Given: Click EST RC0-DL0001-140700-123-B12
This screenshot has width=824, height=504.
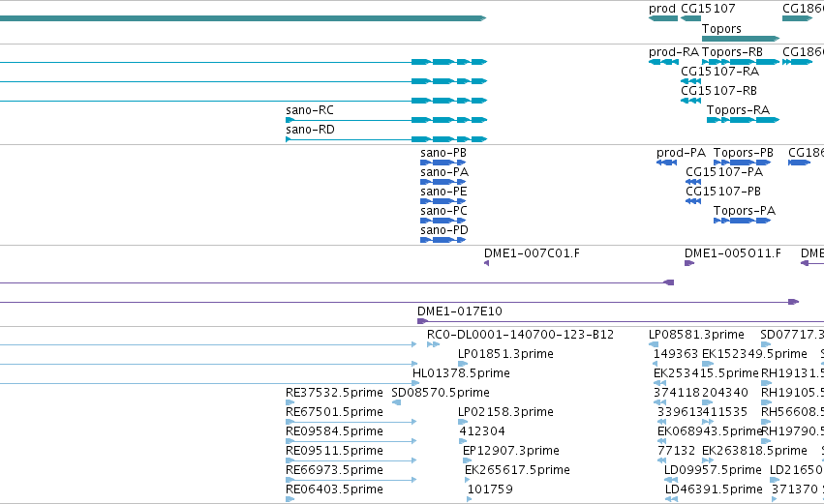Looking at the screenshot, I should coord(433,345).
